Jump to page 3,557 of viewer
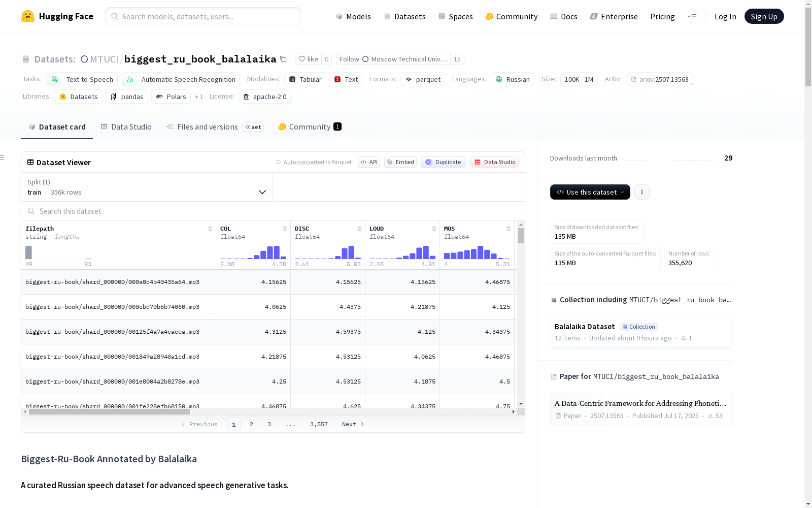 coord(319,424)
